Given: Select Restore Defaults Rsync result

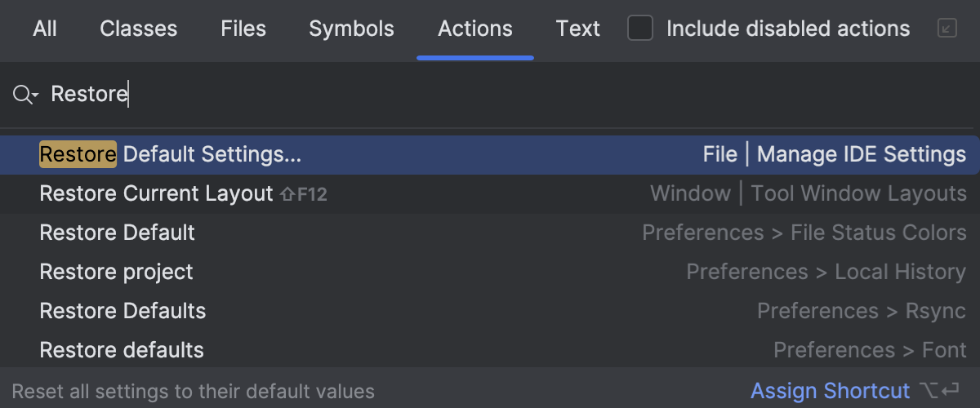Looking at the screenshot, I should coord(122,311).
